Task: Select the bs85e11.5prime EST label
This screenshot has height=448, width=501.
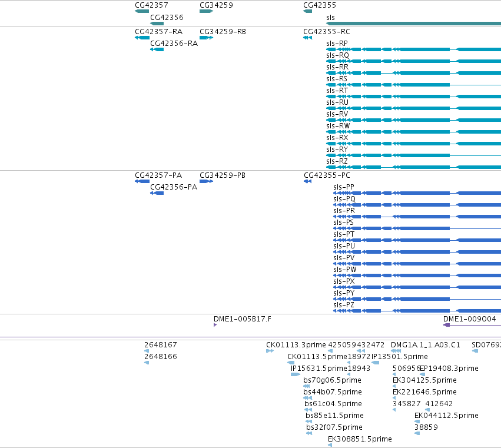Action: tap(334, 416)
